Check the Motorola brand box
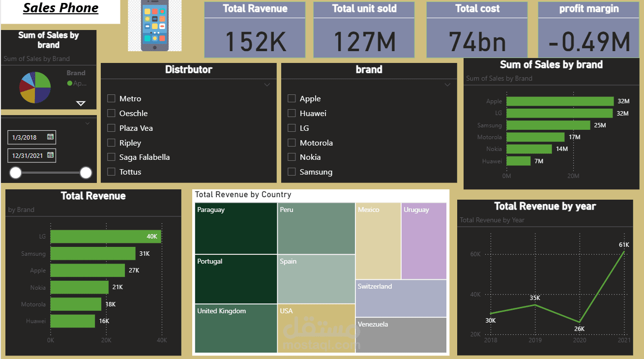This screenshot has width=644, height=359. click(292, 143)
